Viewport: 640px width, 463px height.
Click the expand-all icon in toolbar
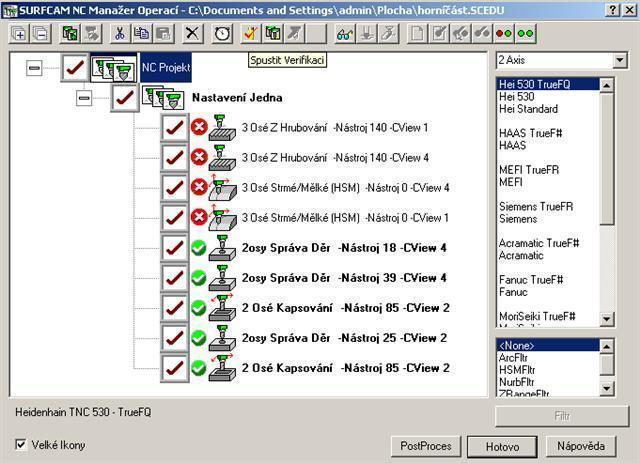click(19, 33)
